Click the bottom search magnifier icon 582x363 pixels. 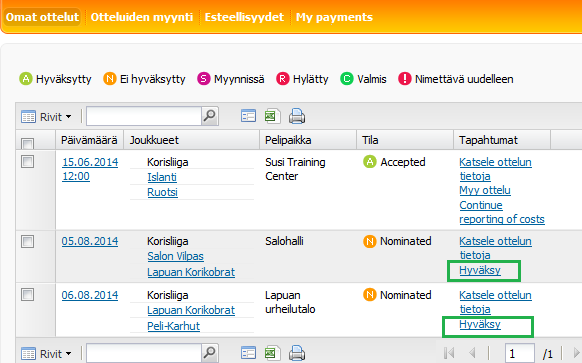pyautogui.click(x=210, y=353)
